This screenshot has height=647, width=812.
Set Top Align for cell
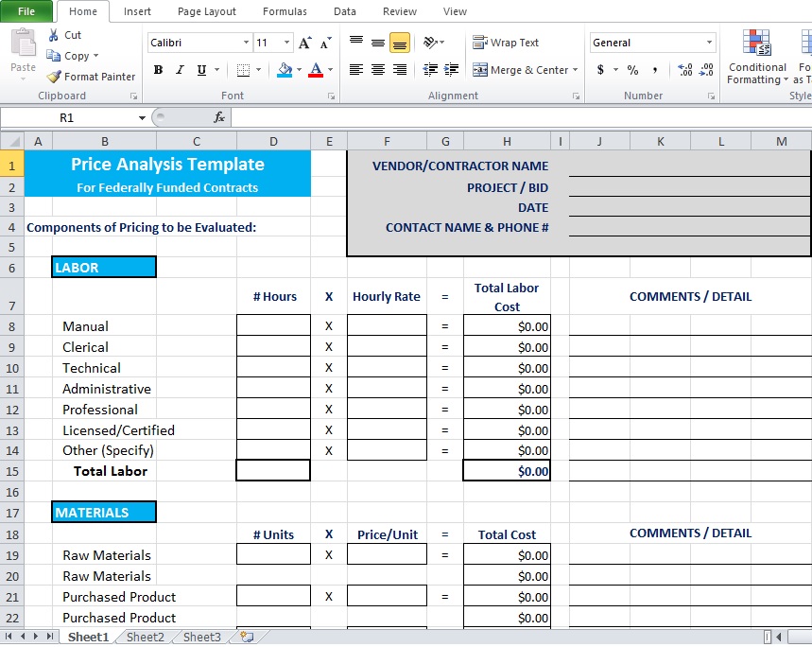tap(356, 43)
